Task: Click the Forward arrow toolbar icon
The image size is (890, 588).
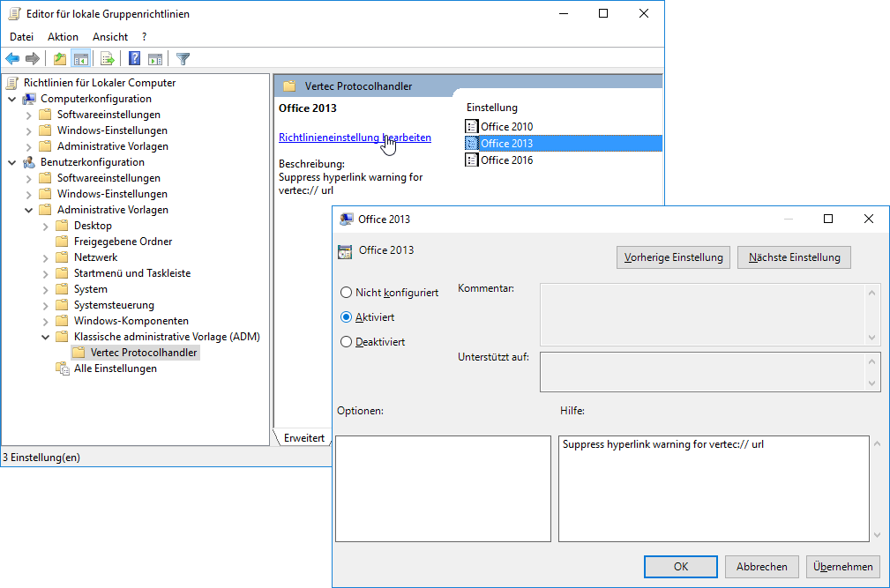Action: 33,59
